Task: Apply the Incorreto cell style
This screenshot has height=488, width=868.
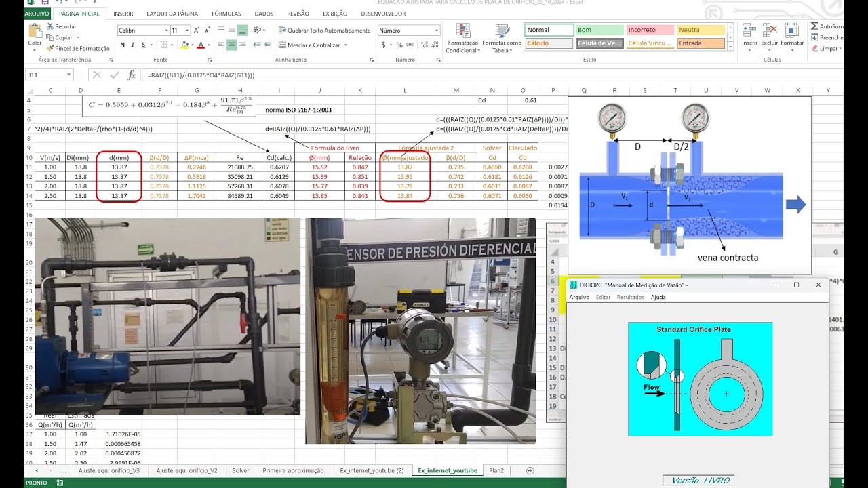Action: coord(650,30)
